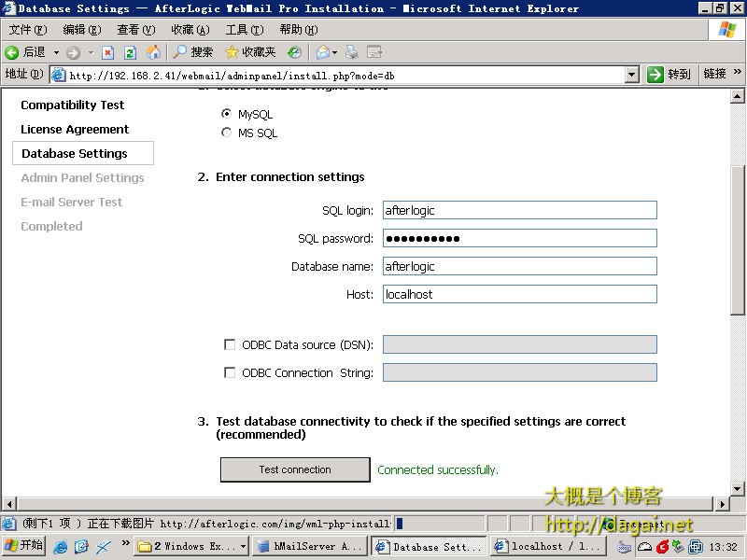The height and width of the screenshot is (560, 747).
Task: Open the Search (搜索) toolbar button
Action: 192,52
